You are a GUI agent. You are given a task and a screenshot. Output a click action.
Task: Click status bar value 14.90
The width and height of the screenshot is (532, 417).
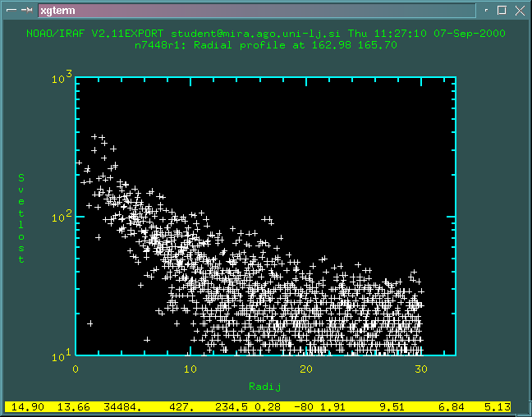(x=27, y=406)
